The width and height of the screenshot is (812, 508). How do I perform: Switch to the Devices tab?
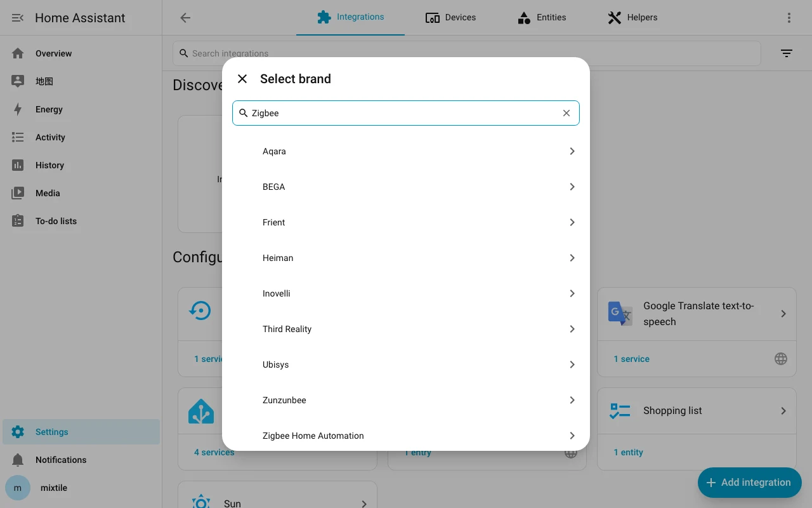point(450,17)
